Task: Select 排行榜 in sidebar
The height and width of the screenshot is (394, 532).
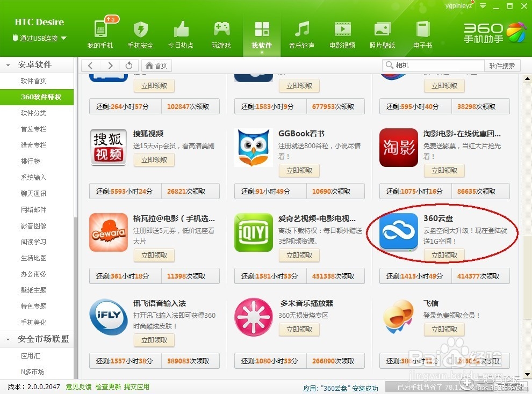Action: 30,161
